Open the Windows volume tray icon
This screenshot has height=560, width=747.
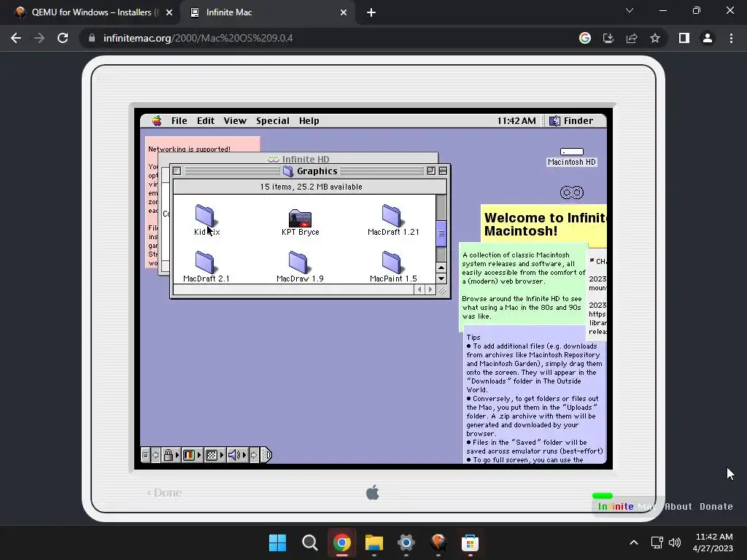[x=675, y=542]
